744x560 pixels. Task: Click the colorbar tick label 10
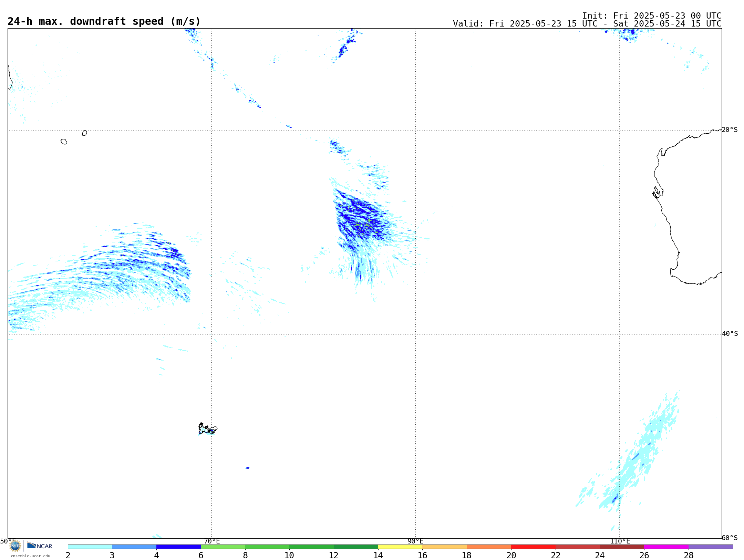[x=289, y=556]
